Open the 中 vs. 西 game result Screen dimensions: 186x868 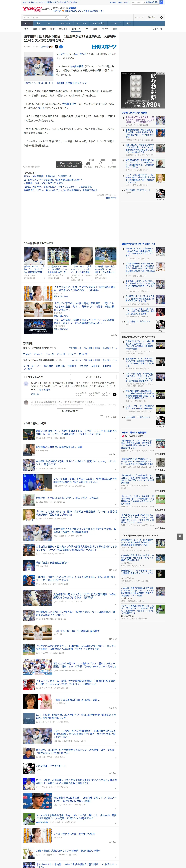pyautogui.click(x=27, y=354)
